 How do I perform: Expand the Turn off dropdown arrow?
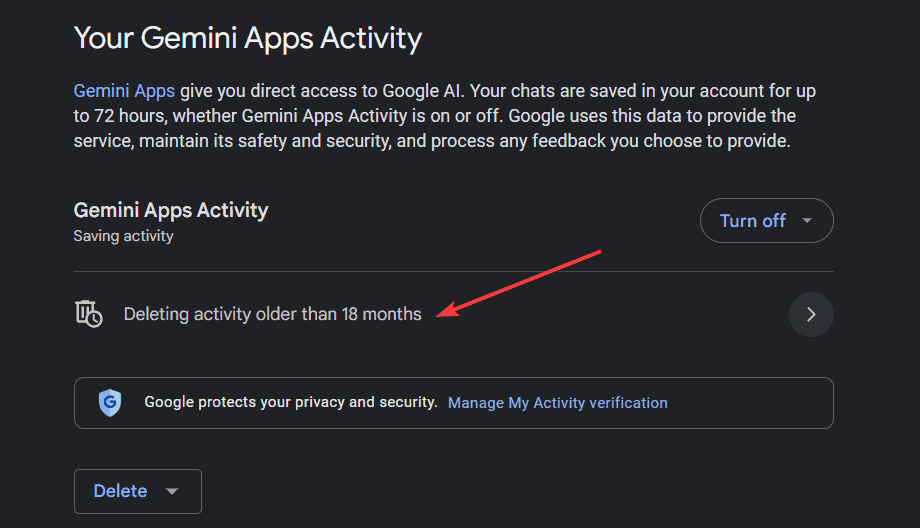pyautogui.click(x=807, y=221)
